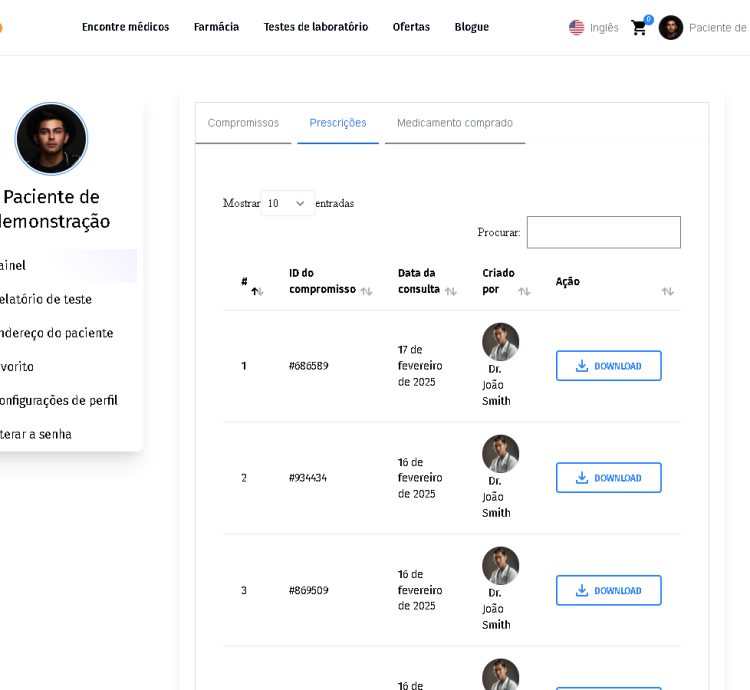Sort by Ação column arrows
This screenshot has height=690, width=750.
coord(667,291)
